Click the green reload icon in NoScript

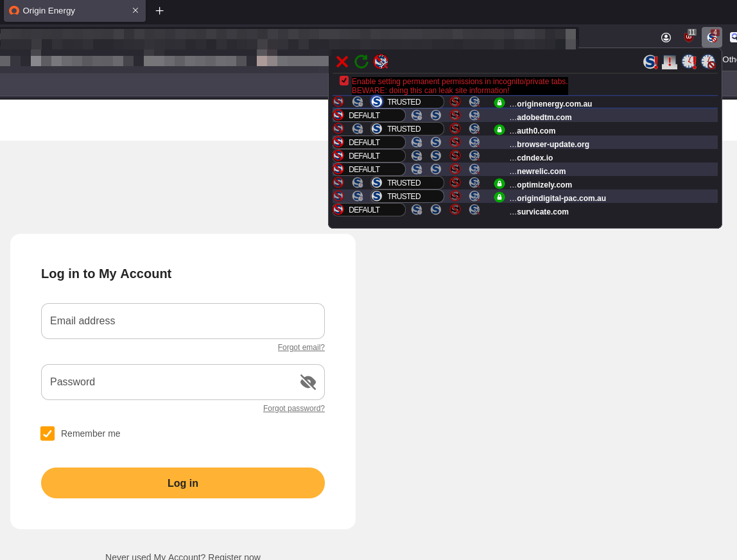click(x=361, y=62)
